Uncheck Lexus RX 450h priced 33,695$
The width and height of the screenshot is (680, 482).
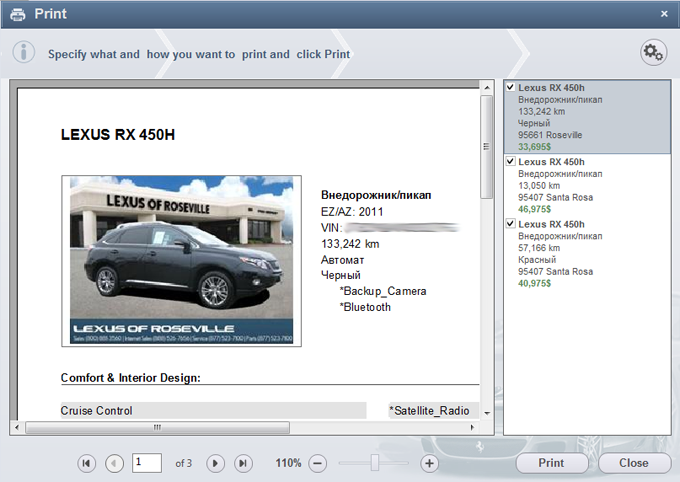click(x=510, y=87)
